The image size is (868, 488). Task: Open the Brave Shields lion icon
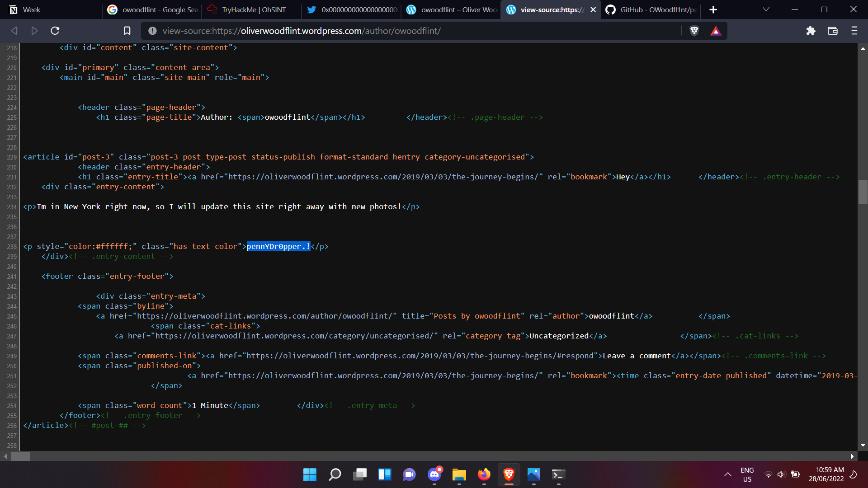point(694,31)
